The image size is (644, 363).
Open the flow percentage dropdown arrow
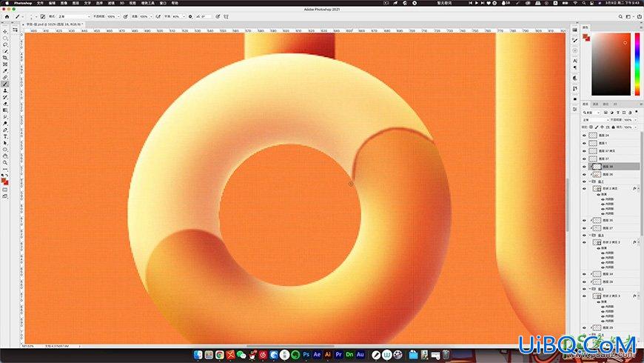point(151,16)
